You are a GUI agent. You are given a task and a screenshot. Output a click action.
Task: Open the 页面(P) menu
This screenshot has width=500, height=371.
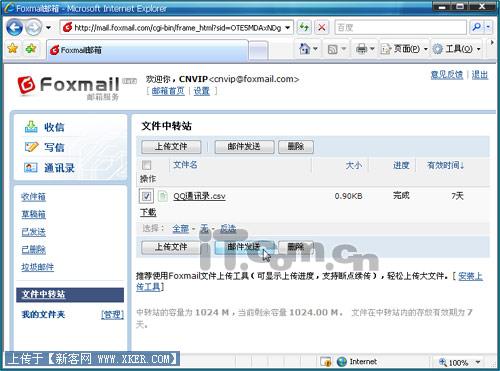pos(404,49)
